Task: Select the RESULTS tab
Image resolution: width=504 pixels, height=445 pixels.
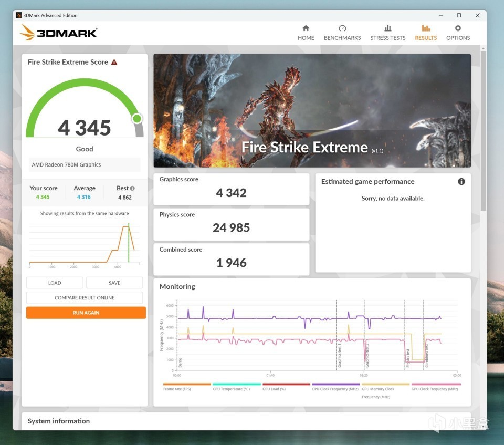Action: coord(426,33)
